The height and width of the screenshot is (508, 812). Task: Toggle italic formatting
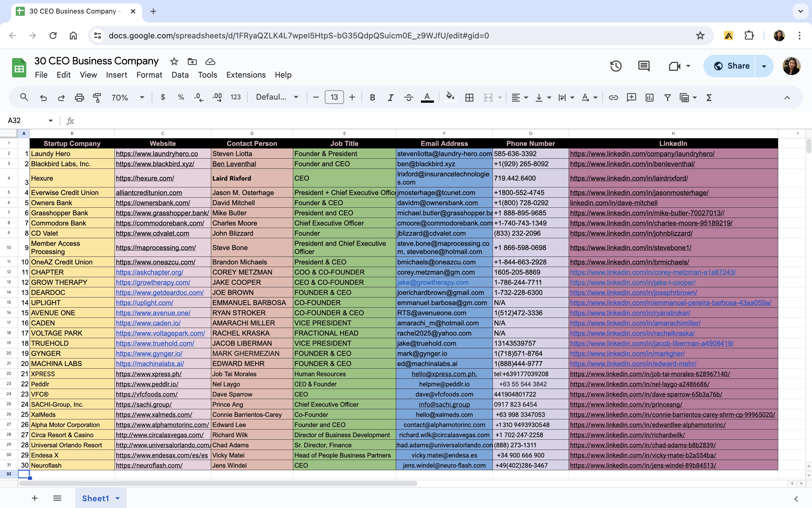[390, 97]
